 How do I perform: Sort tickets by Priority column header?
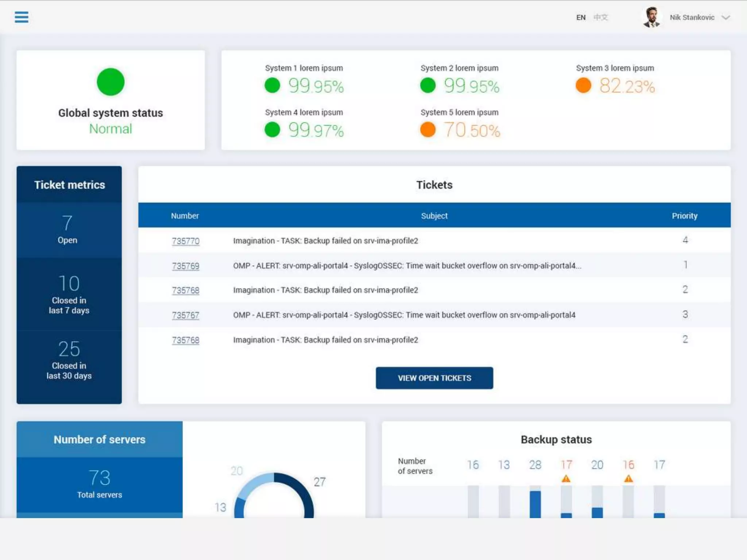click(x=685, y=216)
